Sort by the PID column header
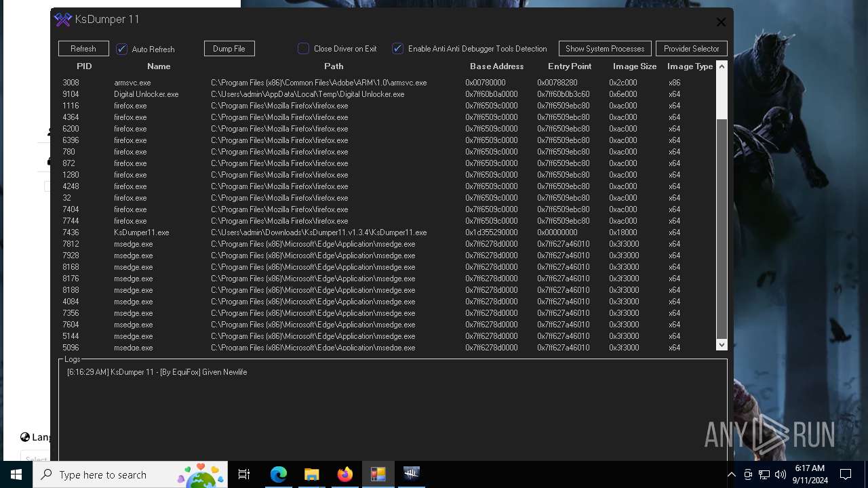Image resolution: width=868 pixels, height=488 pixels. (84, 66)
